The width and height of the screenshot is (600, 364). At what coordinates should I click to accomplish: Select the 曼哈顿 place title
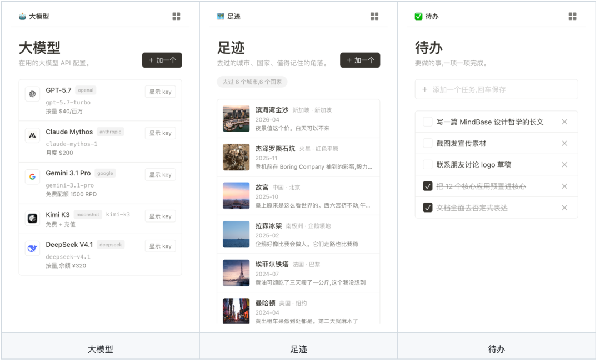point(266,303)
